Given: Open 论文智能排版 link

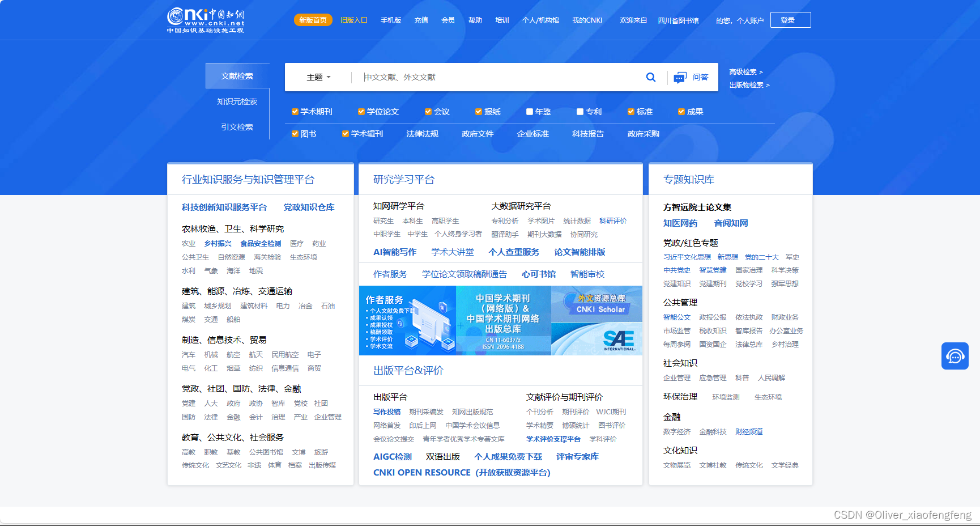Looking at the screenshot, I should 580,252.
